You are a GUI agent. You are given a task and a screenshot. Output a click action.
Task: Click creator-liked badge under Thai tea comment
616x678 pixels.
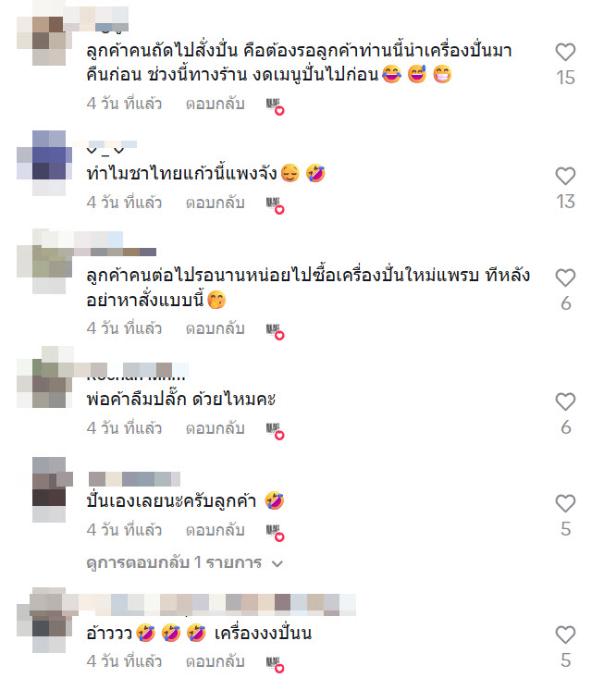[275, 205]
